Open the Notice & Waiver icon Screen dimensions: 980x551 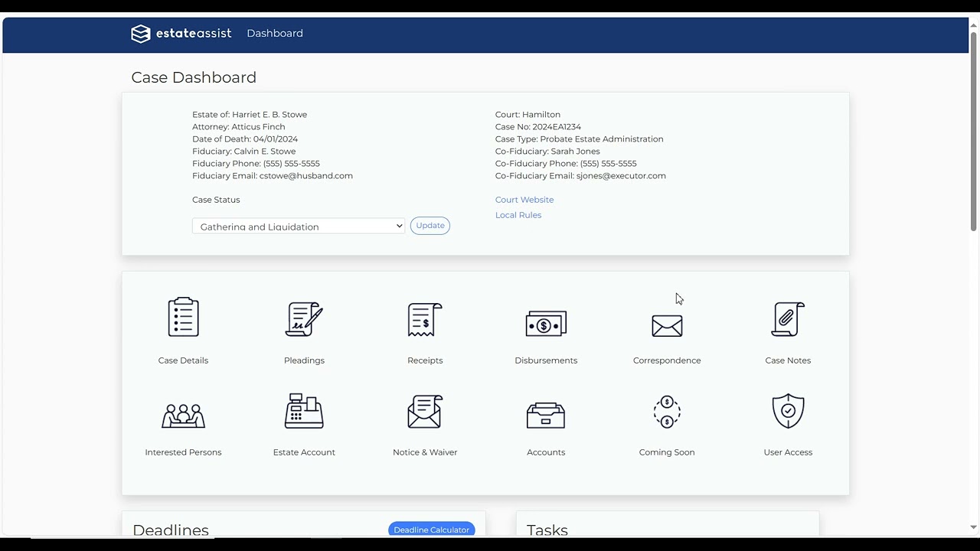click(x=425, y=411)
